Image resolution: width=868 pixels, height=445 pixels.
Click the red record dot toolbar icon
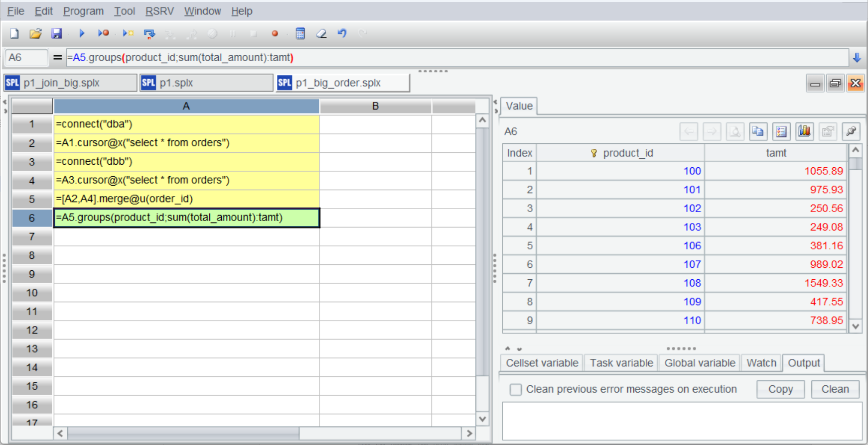coord(275,33)
